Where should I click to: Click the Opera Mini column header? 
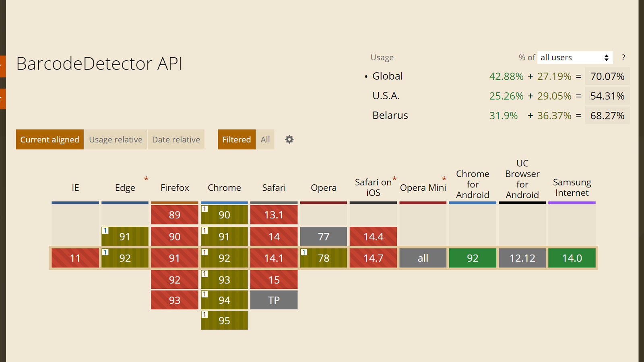423,187
